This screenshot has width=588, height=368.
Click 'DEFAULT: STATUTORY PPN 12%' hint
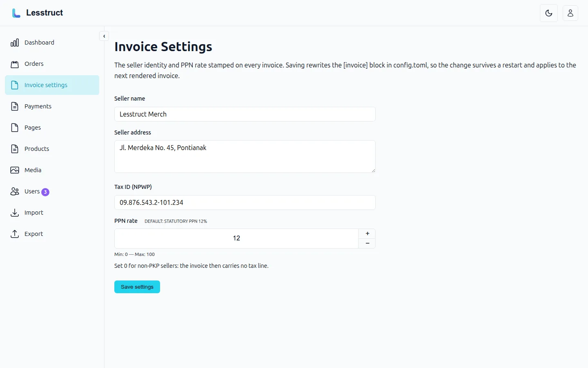[x=176, y=221]
